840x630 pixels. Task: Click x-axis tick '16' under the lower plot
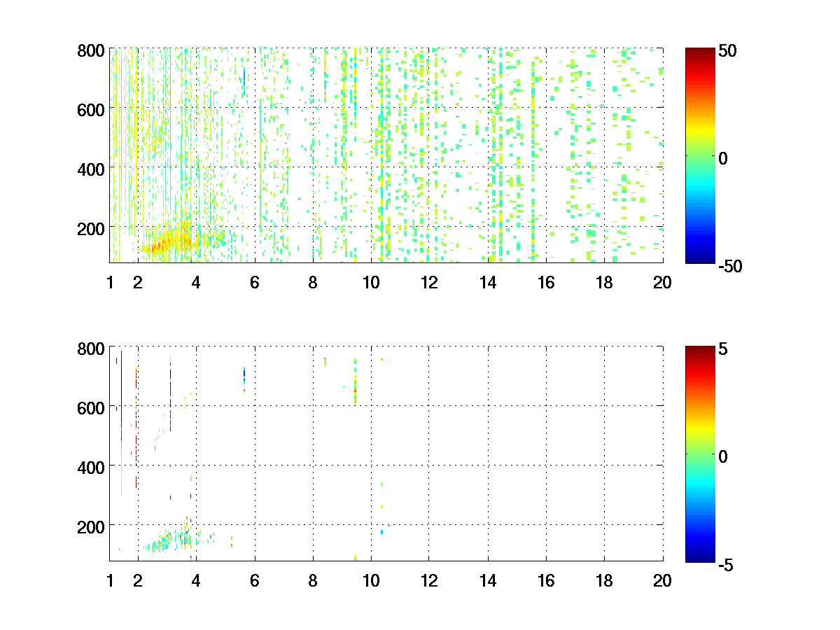coord(546,580)
